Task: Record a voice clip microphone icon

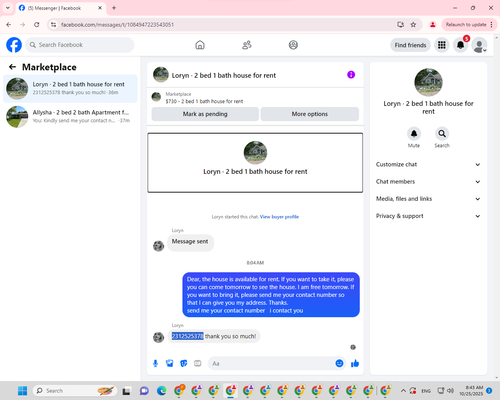Action: tap(155, 363)
